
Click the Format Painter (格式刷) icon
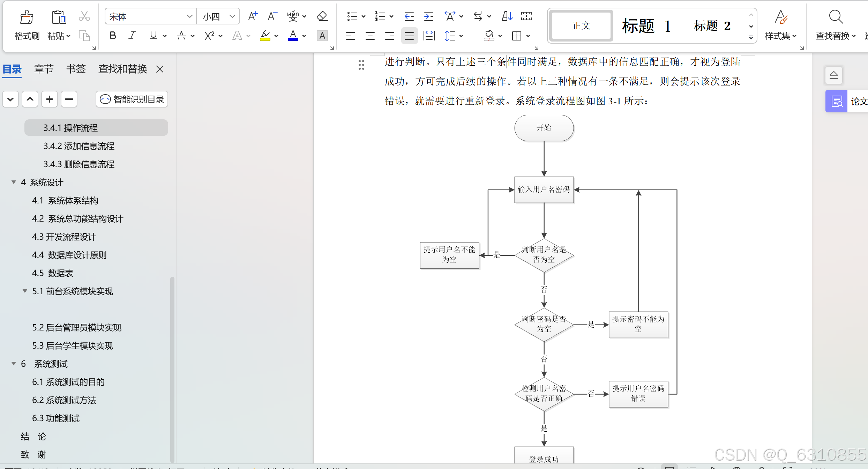coord(27,17)
